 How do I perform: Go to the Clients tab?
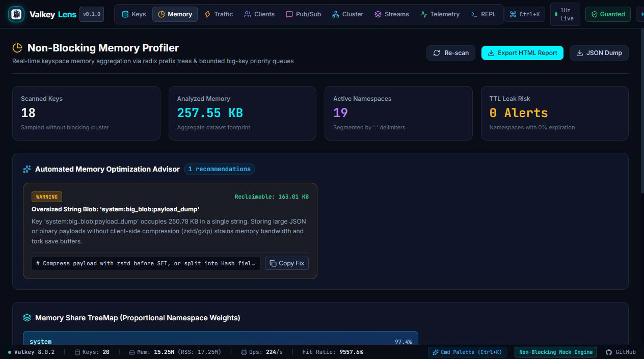point(259,14)
